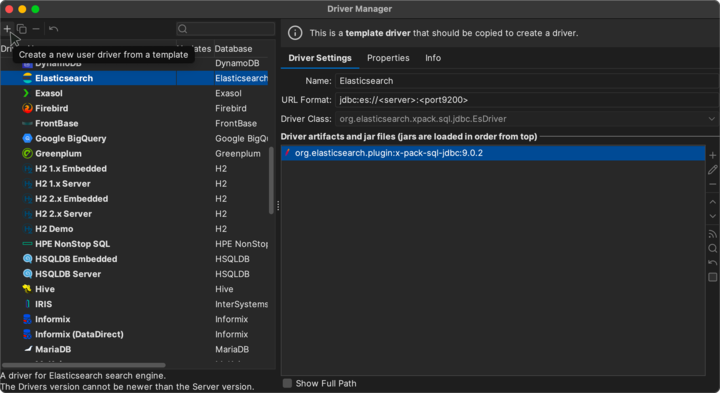Click the plus icon to create new driver

tap(7, 29)
